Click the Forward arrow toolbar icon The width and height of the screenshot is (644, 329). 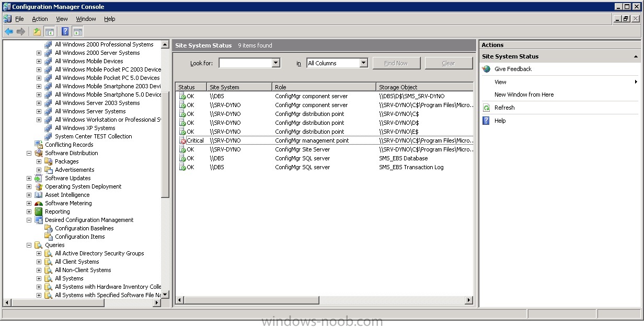click(21, 31)
